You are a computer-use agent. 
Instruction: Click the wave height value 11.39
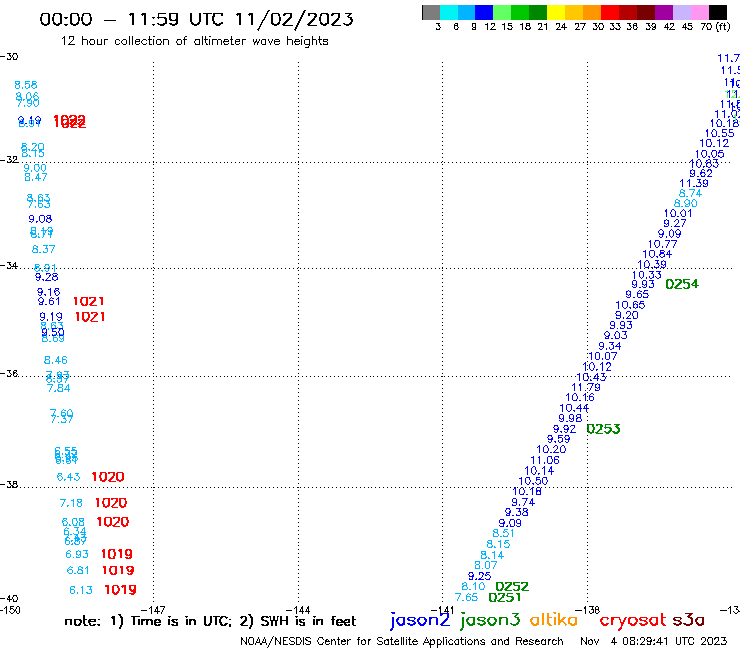tap(694, 184)
